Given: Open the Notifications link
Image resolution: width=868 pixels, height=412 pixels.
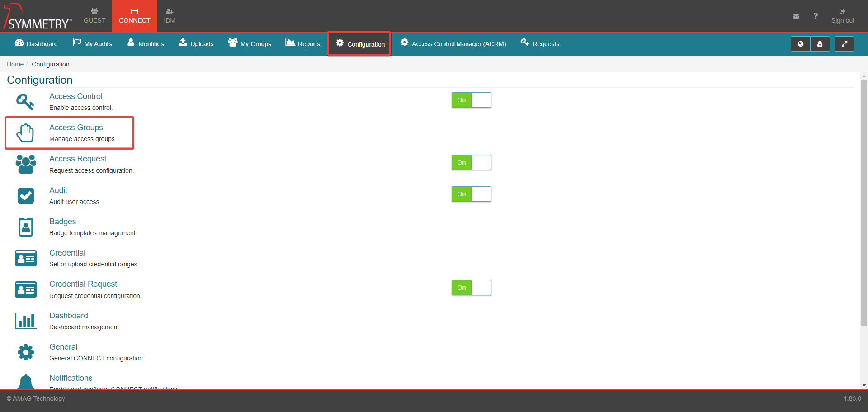Looking at the screenshot, I should pos(71,378).
